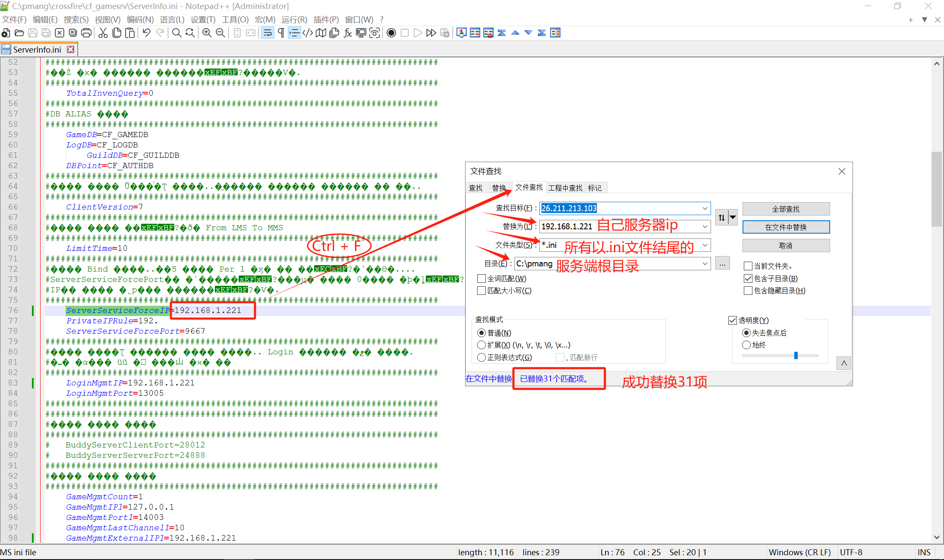
Task: Enable the 全词匹配 checkbox
Action: [x=481, y=278]
